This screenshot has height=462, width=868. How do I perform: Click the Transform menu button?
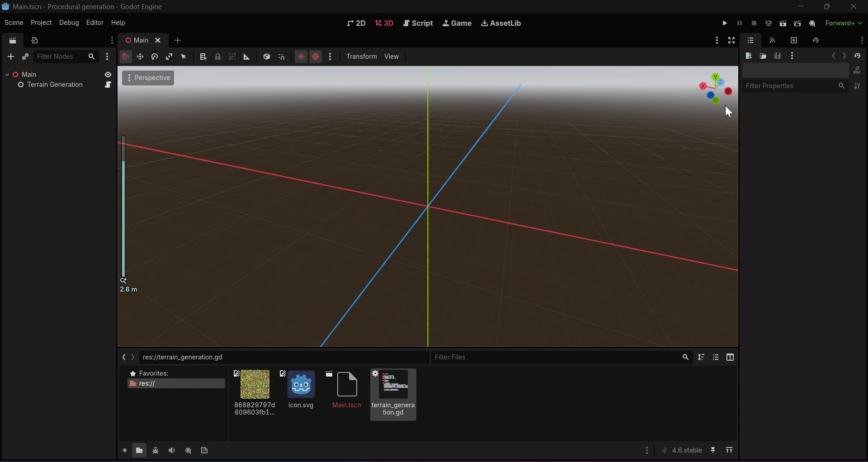click(361, 57)
